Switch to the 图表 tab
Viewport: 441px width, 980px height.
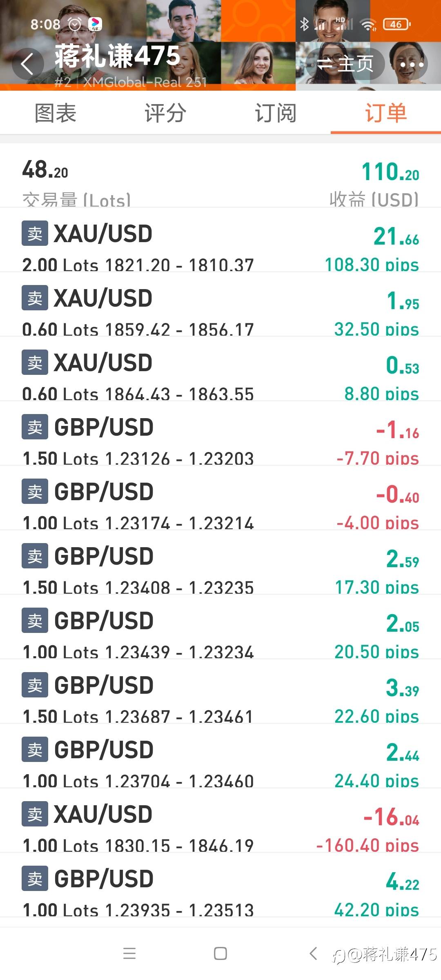[x=56, y=113]
